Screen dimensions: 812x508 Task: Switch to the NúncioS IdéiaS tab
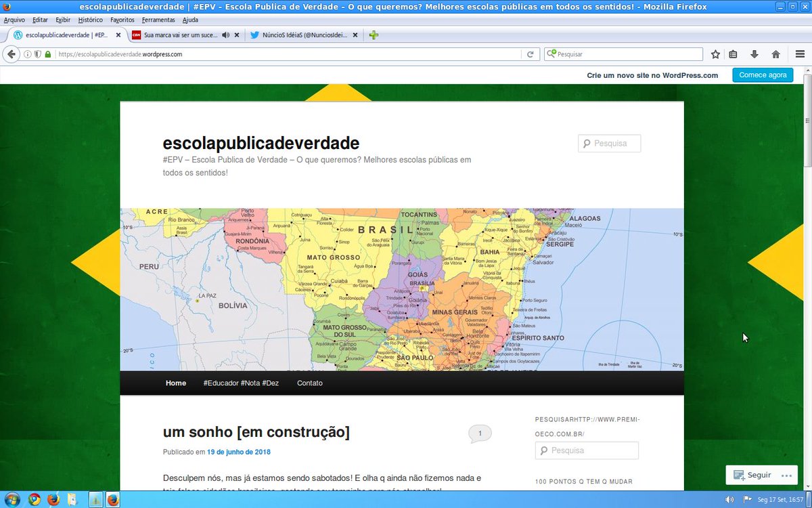click(x=305, y=35)
